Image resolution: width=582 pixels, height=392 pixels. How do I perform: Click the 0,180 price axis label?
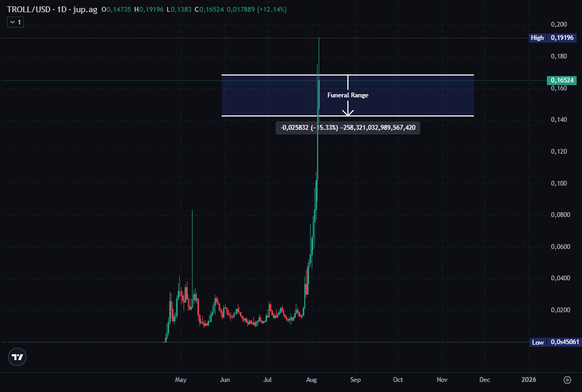559,56
